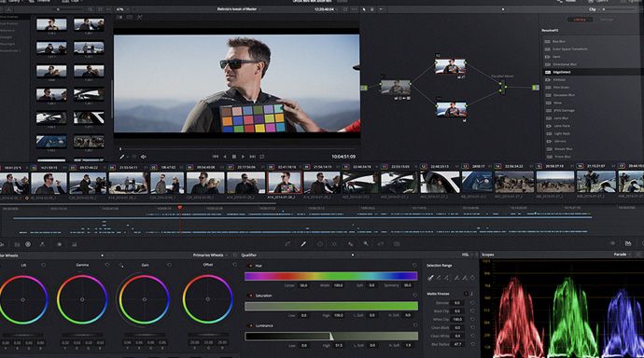This screenshot has height=358, width=644.
Task: Click the qualifier eyedropper picker icon
Action: (x=430, y=278)
